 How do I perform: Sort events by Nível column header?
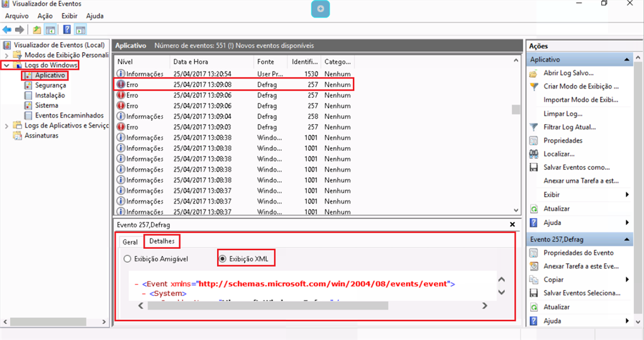click(x=142, y=62)
